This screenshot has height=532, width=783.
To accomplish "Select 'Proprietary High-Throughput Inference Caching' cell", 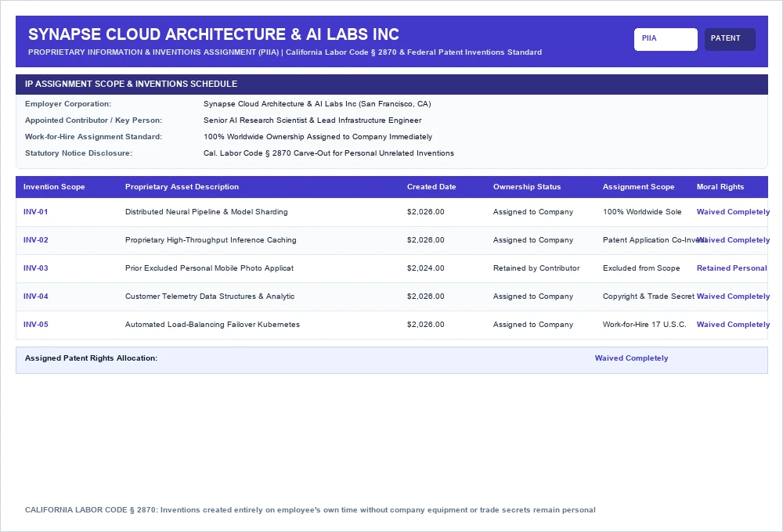I will pos(211,240).
